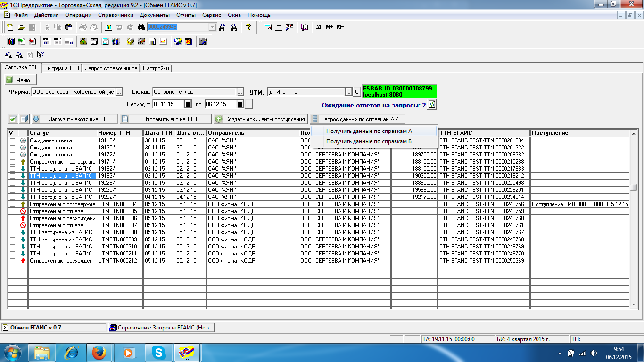Screen dimensions: 644x362
Task: Click the binoculars Find icon
Action: (141, 27)
